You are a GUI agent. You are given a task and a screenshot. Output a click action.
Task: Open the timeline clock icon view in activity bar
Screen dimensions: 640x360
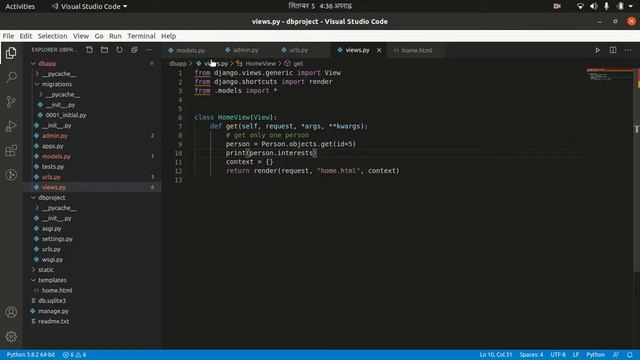pyautogui.click(x=11, y=175)
